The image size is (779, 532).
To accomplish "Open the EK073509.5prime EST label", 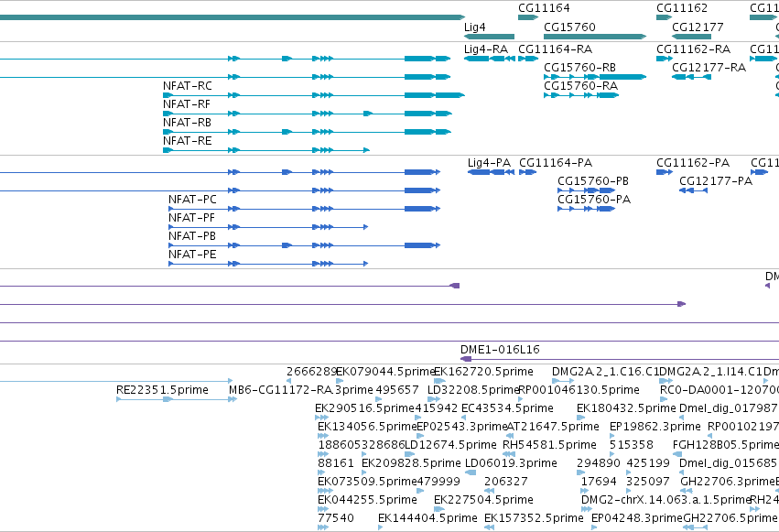I will 367,482.
